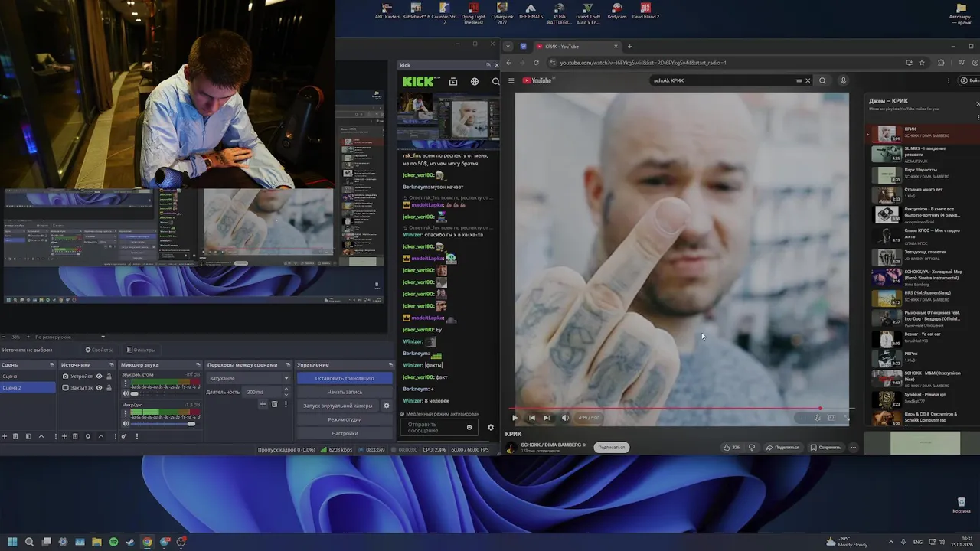Add a new source in Источники panel
The image size is (980, 551).
pos(64,436)
